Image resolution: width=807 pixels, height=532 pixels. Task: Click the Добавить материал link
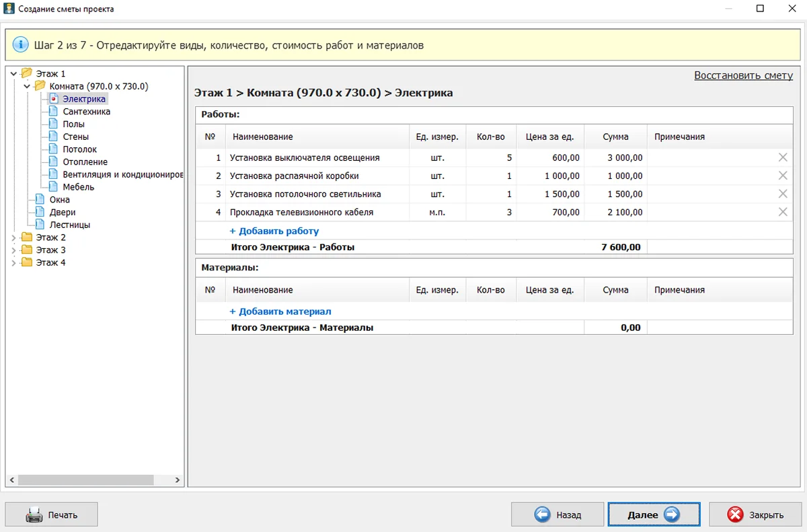pyautogui.click(x=280, y=311)
